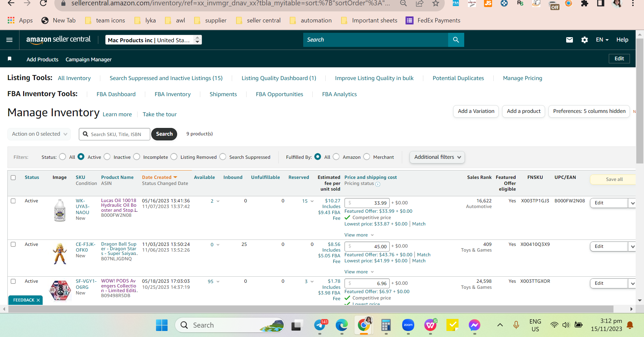Screen dimensions: 644x337
Task: Open Preferences: 5 columns hidden
Action: (x=589, y=111)
